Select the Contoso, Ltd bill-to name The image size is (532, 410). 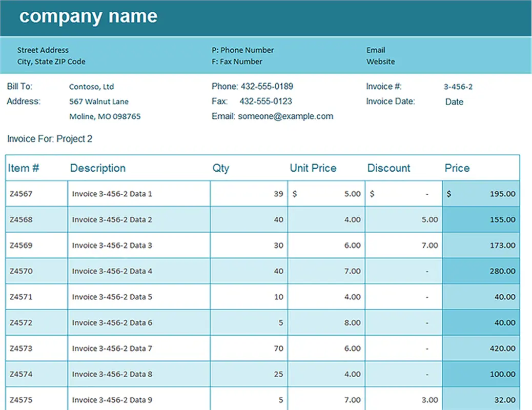[x=91, y=87]
